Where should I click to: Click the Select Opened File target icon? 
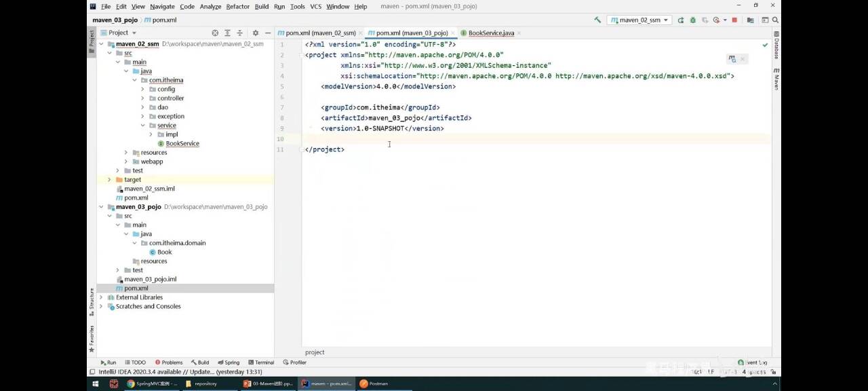[x=215, y=33]
